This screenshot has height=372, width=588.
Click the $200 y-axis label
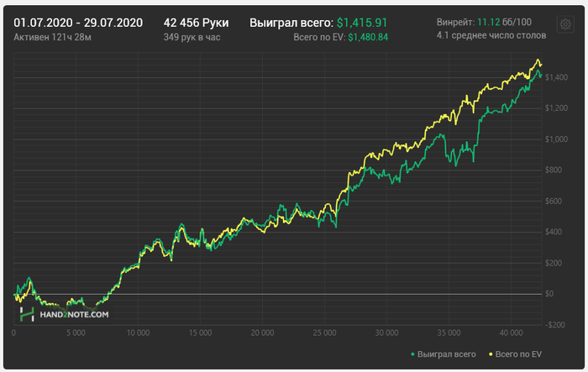pos(553,263)
